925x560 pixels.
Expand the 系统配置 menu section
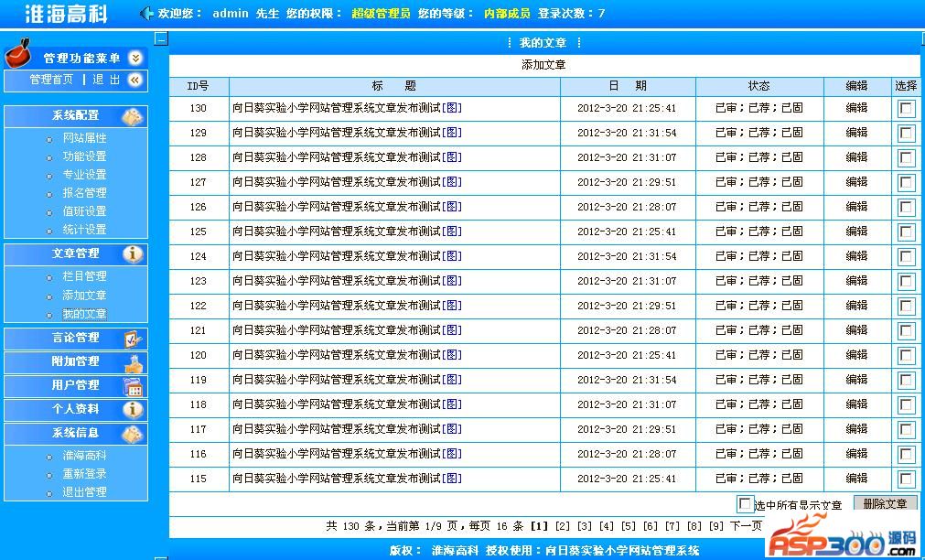tap(76, 115)
